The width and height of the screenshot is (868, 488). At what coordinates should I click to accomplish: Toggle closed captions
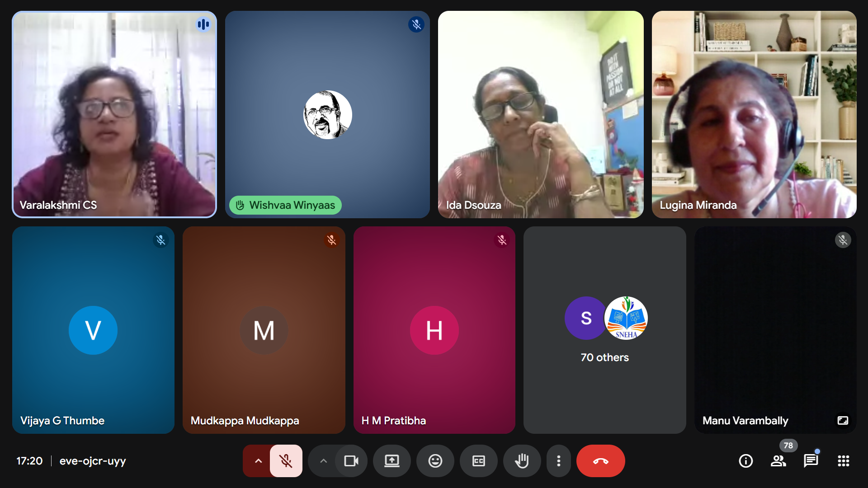click(x=478, y=461)
